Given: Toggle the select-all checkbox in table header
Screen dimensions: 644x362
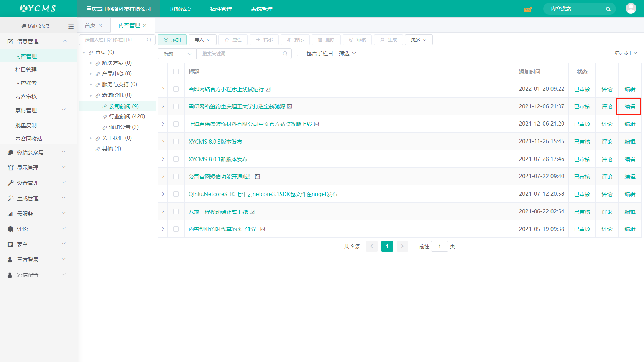Looking at the screenshot, I should coord(176,72).
